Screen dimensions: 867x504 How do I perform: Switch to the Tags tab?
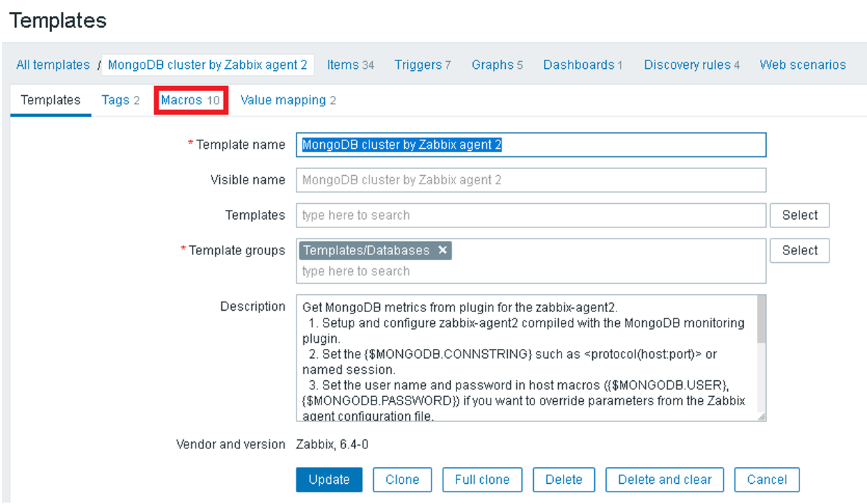tap(120, 100)
